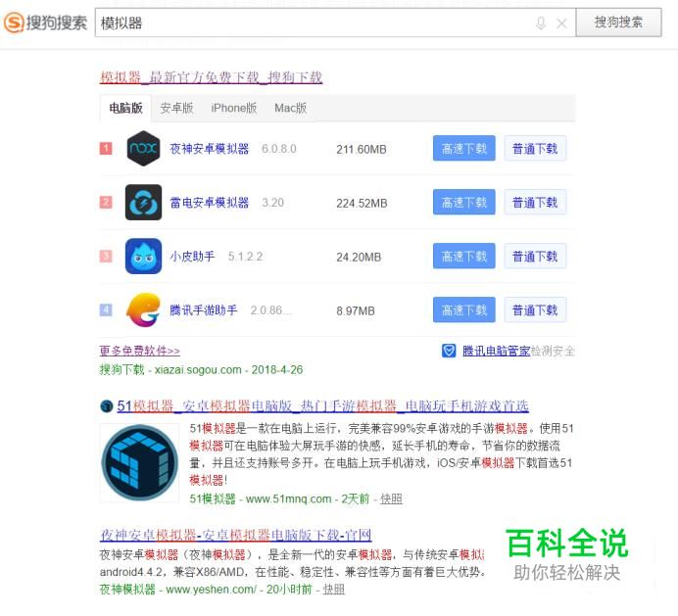Click the www.yeshen.com source text
This screenshot has width=678, height=616.
[211, 590]
